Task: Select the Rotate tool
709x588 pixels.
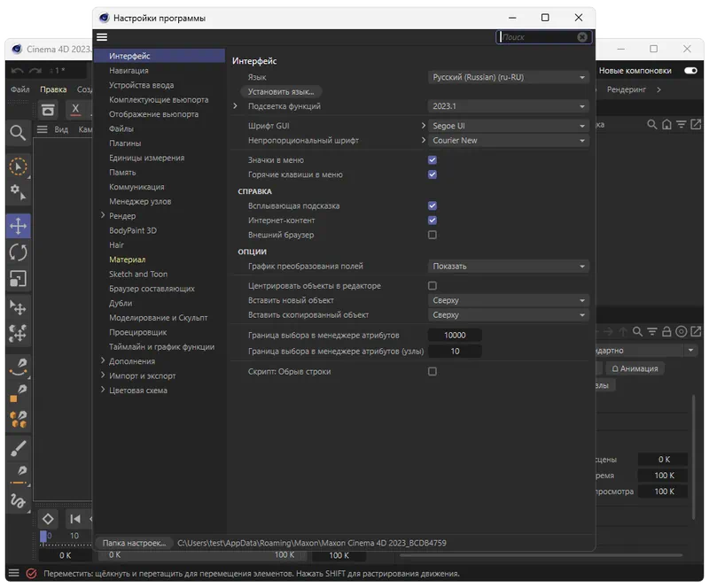Action: pyautogui.click(x=18, y=252)
